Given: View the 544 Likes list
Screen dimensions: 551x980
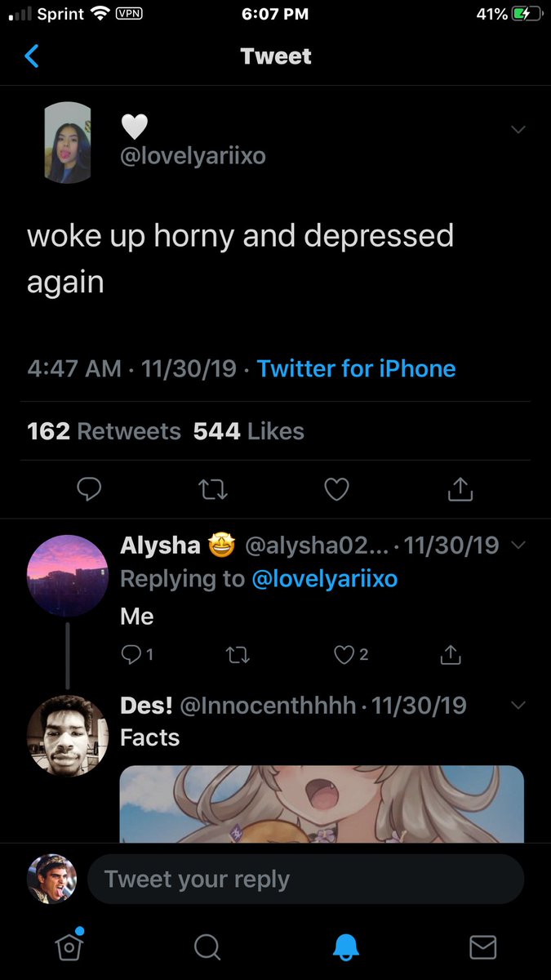Looking at the screenshot, I should (x=248, y=431).
